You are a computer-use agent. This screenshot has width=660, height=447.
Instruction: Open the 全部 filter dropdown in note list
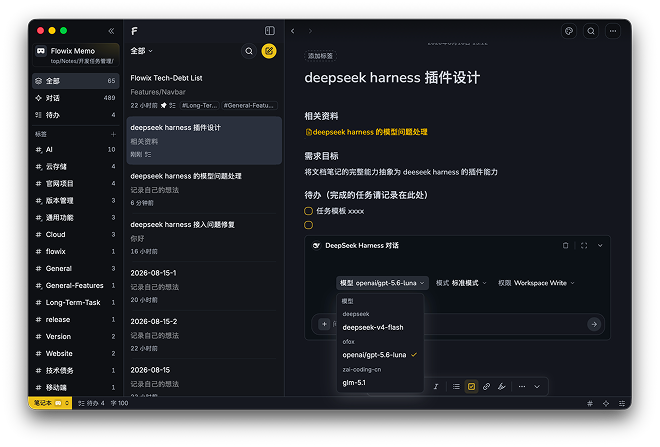pos(141,51)
